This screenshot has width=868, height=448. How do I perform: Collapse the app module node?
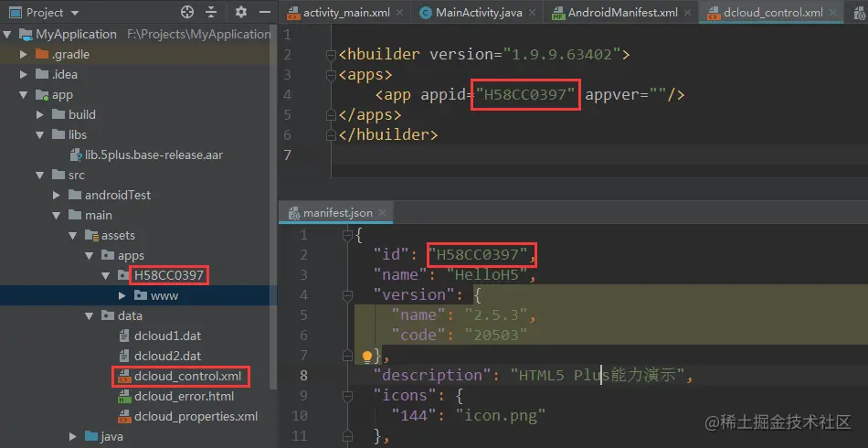pyautogui.click(x=23, y=95)
